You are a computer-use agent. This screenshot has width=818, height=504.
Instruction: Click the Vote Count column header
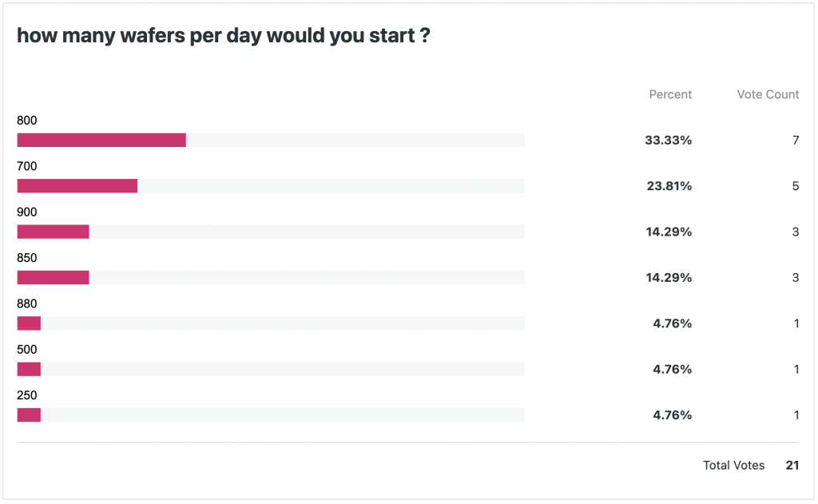768,94
